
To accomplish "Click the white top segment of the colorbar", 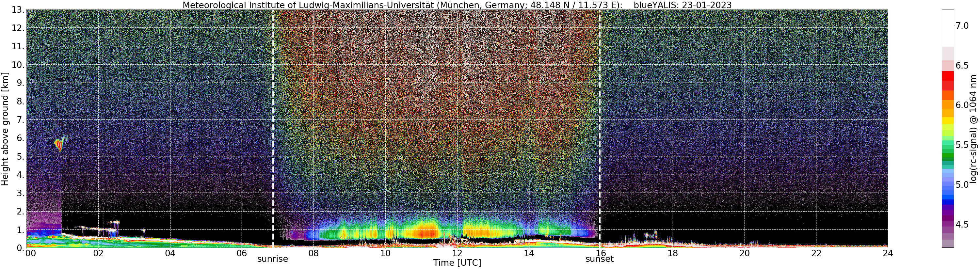I will 947,28.
